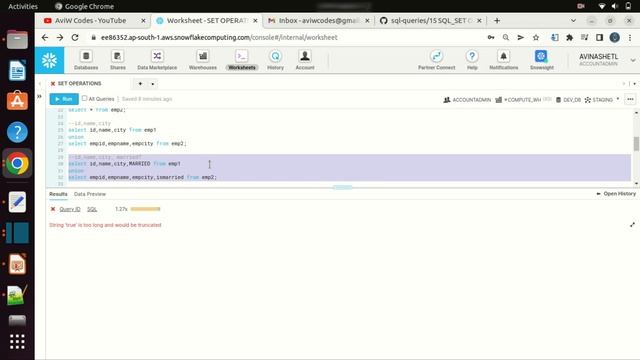Open the Chrome extensions puzzle icon
Viewport: 640px width, 360px height.
(569, 38)
